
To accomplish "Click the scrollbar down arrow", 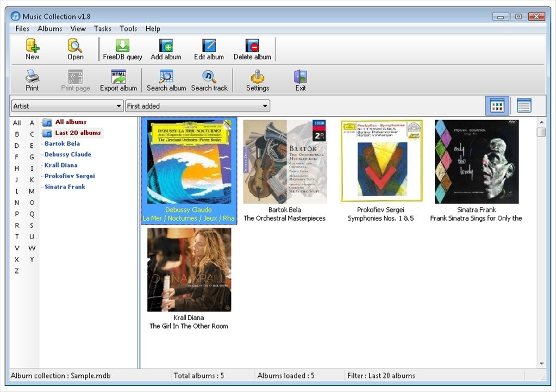I will coord(541,363).
